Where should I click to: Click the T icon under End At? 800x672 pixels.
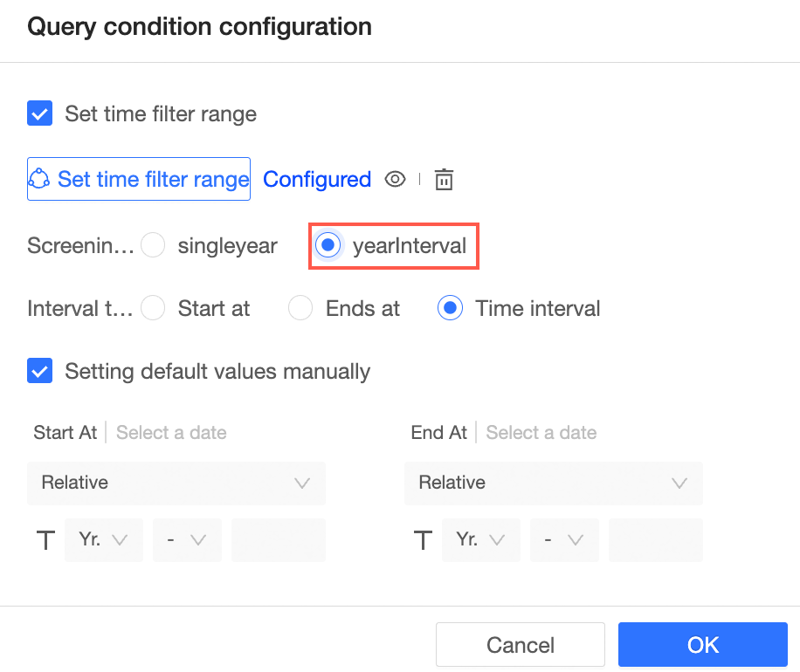click(x=423, y=540)
